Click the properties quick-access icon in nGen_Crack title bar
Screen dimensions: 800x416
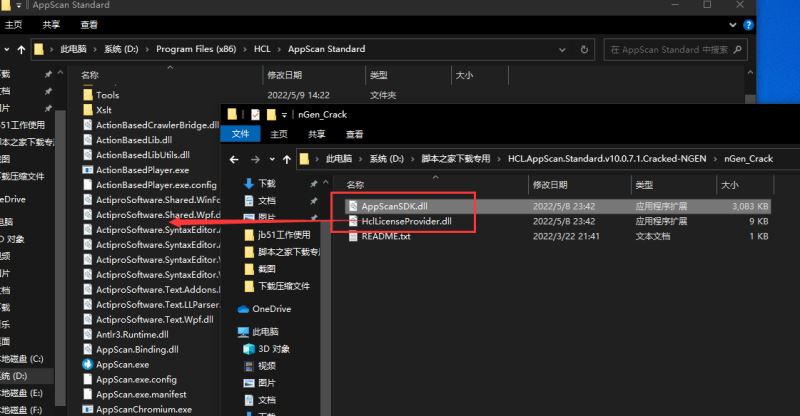click(x=255, y=115)
